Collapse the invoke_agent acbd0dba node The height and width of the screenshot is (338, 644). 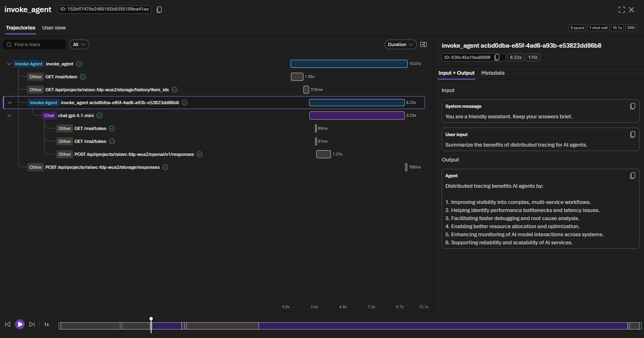(10, 103)
